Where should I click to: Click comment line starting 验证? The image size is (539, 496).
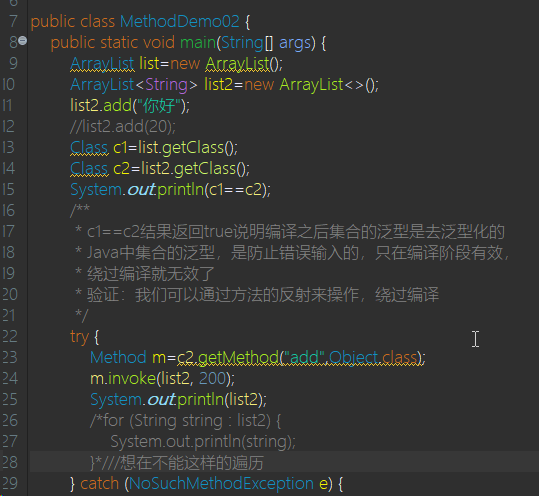pos(257,295)
